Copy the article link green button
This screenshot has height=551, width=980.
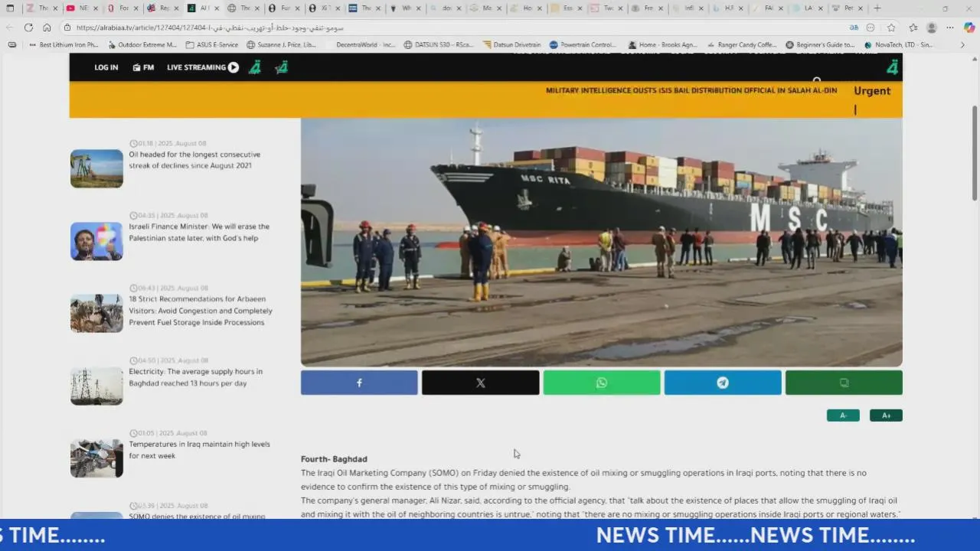[x=844, y=383]
